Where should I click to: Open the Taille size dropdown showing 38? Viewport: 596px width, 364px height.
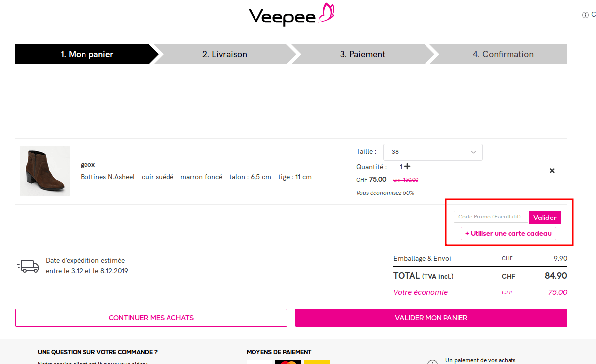432,152
